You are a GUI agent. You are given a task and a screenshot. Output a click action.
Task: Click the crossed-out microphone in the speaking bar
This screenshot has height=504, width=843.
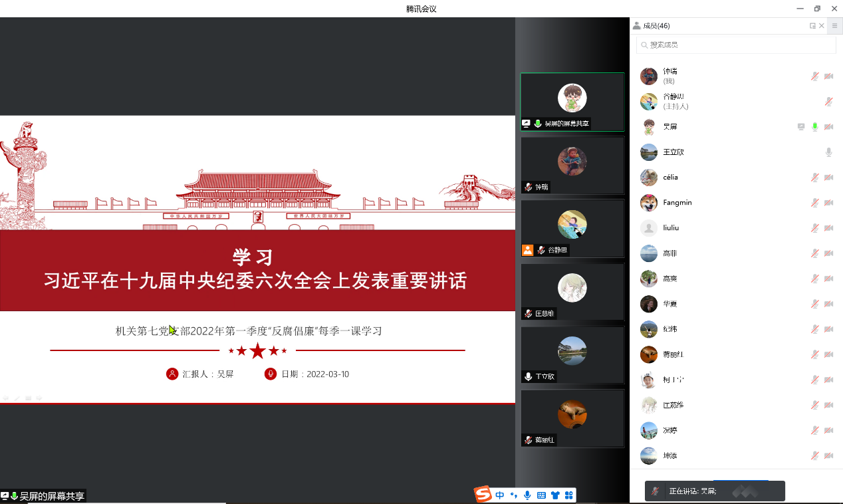pyautogui.click(x=654, y=491)
